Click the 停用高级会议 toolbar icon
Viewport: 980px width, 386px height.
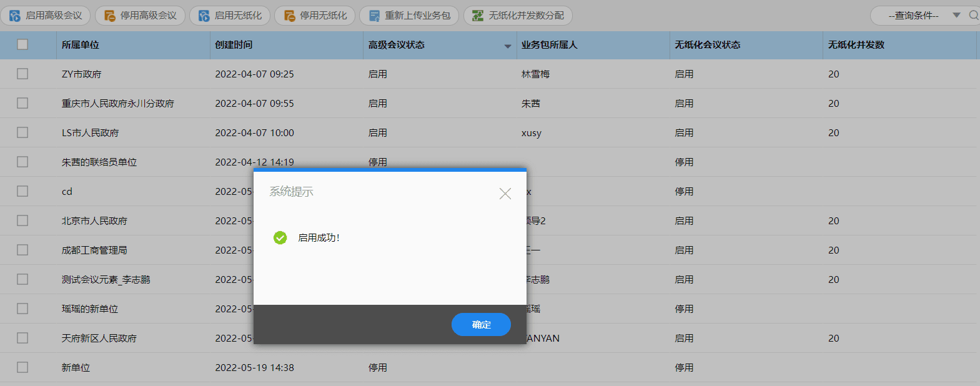[109, 16]
